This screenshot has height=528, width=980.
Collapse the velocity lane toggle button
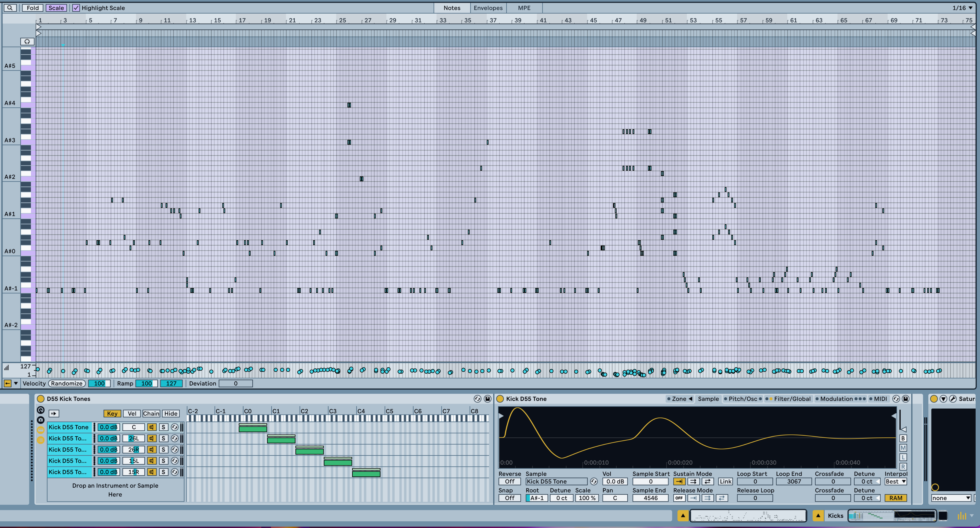(7, 383)
